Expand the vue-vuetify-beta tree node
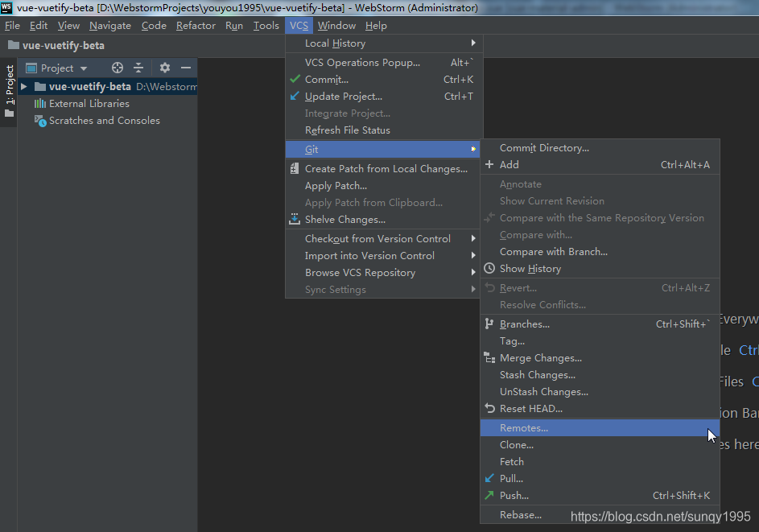The height and width of the screenshot is (532, 759). click(x=23, y=87)
